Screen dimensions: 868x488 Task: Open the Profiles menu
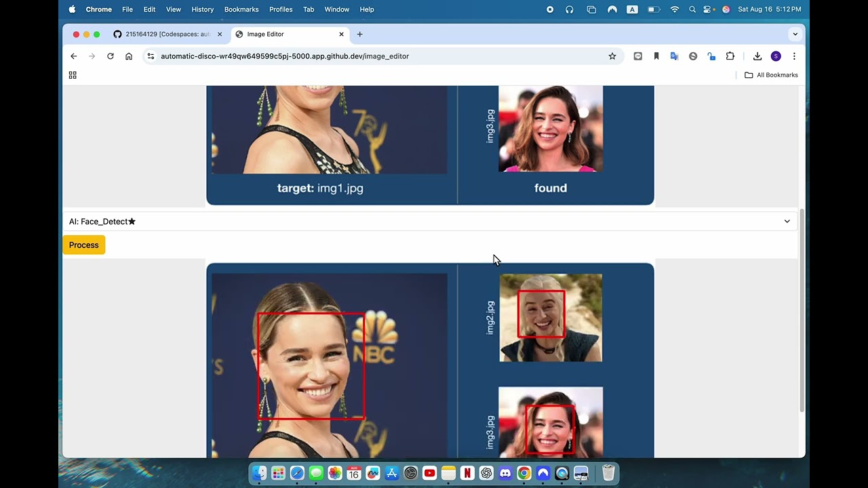tap(281, 9)
